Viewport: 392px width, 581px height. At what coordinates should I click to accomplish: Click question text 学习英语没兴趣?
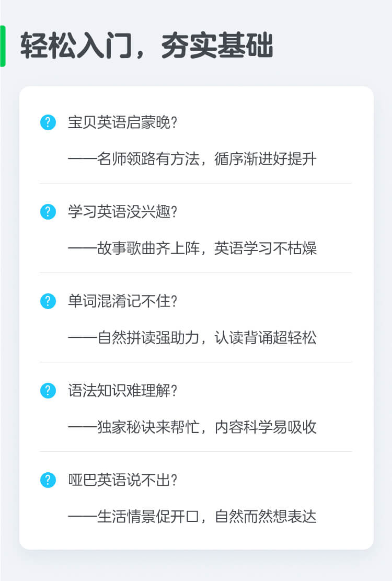pos(122,212)
